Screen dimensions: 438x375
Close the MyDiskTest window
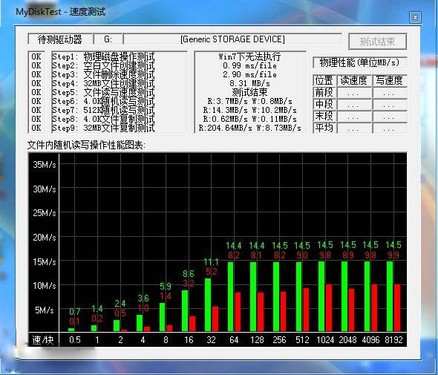(x=415, y=17)
